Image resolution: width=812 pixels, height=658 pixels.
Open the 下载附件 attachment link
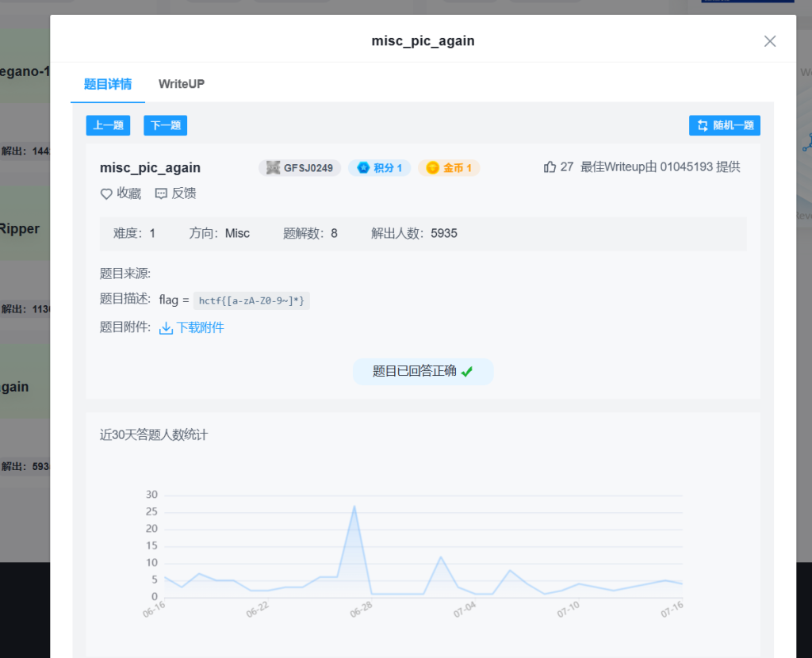[x=201, y=327]
